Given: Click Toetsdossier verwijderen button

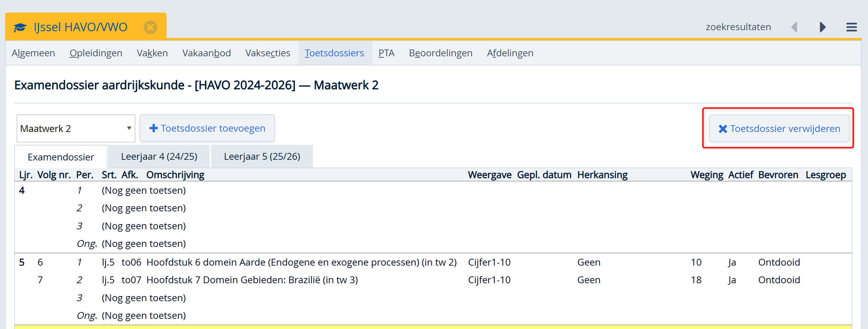Looking at the screenshot, I should [779, 129].
